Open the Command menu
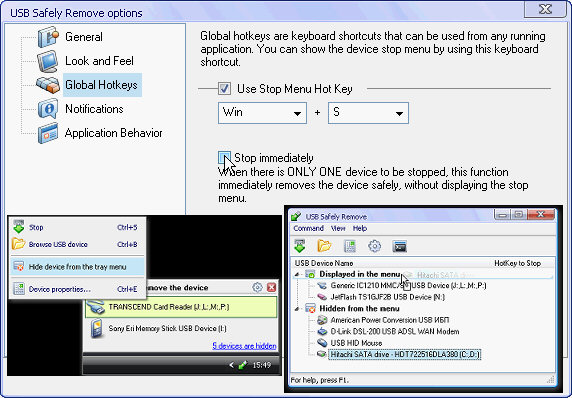The width and height of the screenshot is (572, 398). pyautogui.click(x=309, y=228)
